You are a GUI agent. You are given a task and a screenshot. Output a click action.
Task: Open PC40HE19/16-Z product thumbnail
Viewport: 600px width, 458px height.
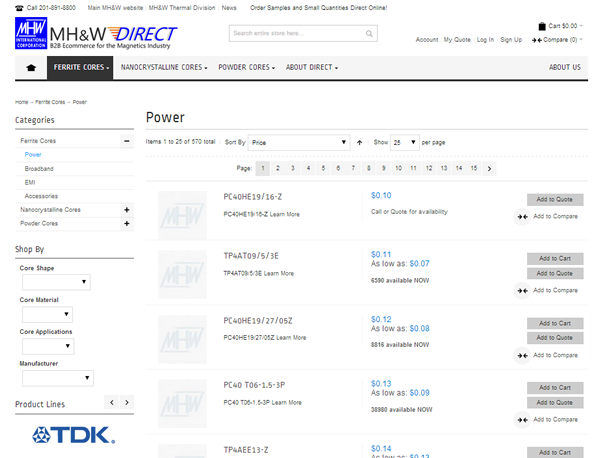(182, 215)
